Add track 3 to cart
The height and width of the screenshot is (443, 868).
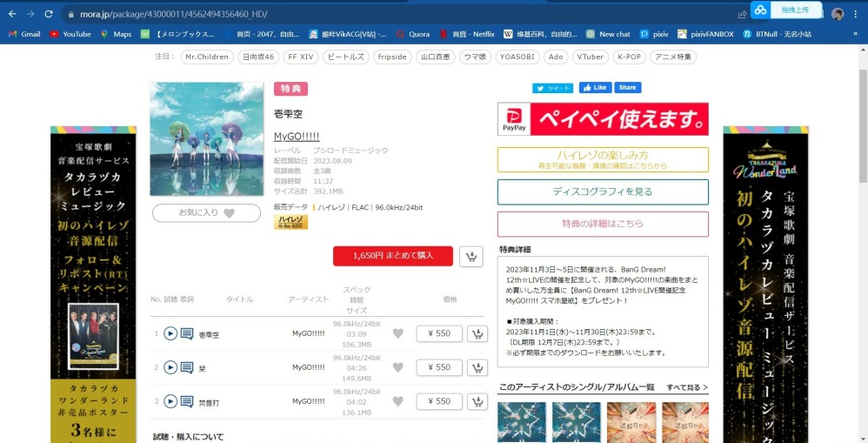[x=477, y=401]
